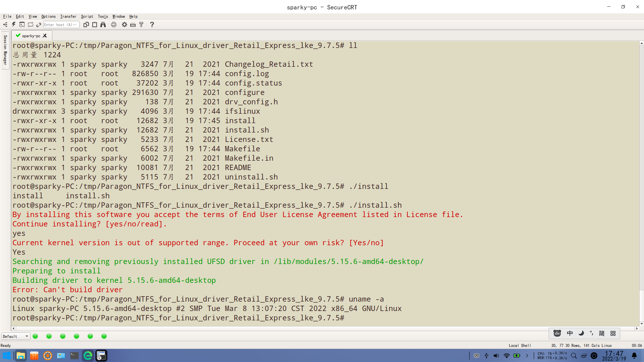Viewport: 644px width, 362px height.
Task: Open the Edge browser in taskbar
Action: [x=88, y=356]
